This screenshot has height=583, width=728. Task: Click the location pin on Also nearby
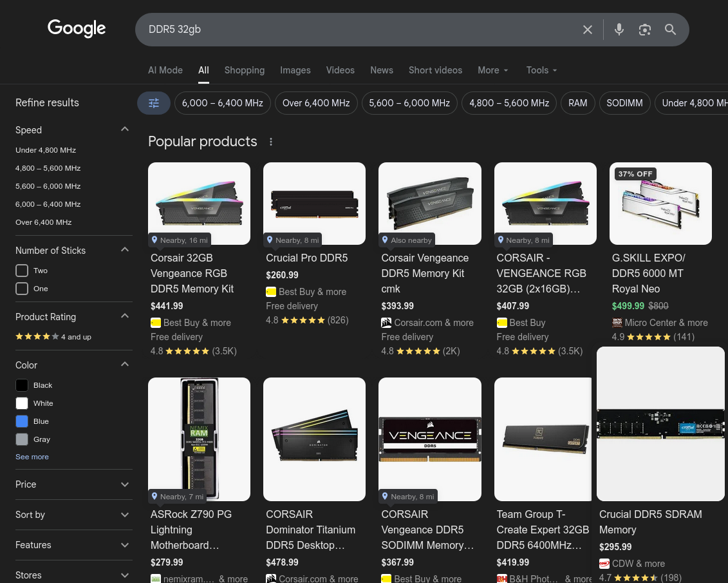pos(385,240)
